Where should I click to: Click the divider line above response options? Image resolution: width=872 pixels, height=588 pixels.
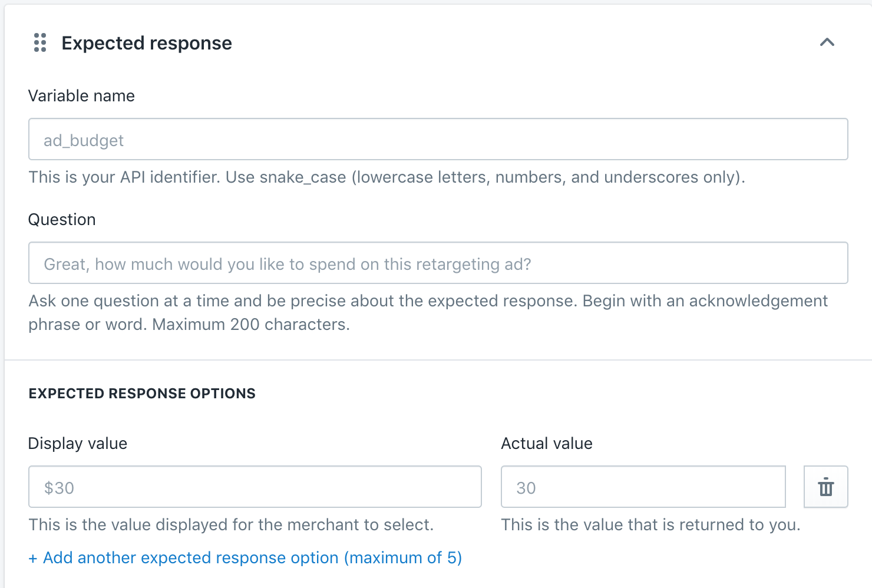(x=438, y=359)
